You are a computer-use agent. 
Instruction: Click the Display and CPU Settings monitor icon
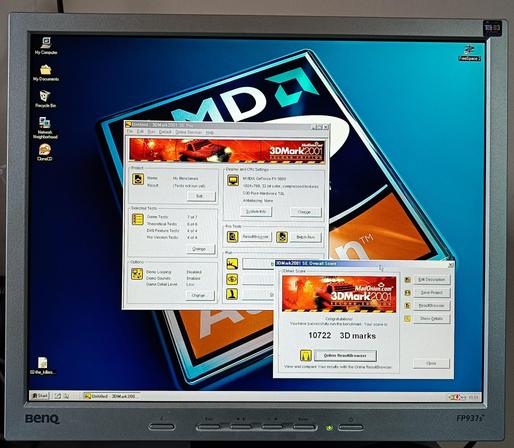point(233,181)
